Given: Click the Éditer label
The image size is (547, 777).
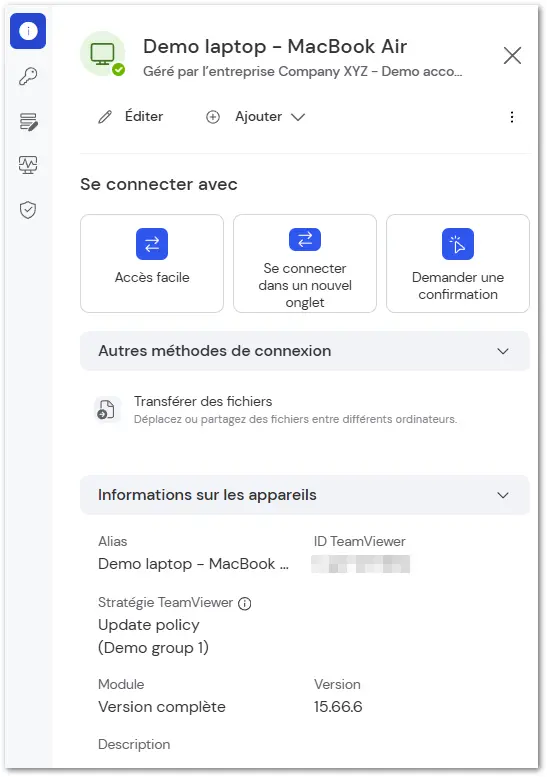Looking at the screenshot, I should coord(144,116).
